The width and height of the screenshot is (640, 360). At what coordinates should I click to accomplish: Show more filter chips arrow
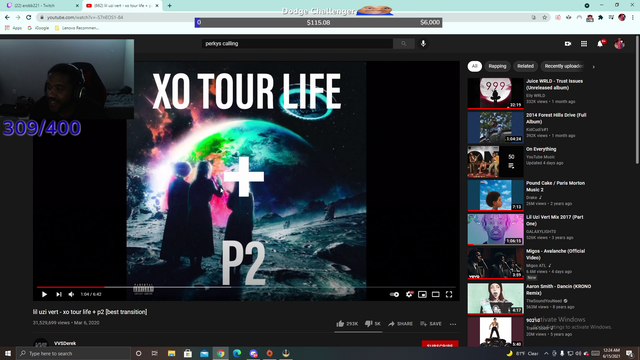594,67
